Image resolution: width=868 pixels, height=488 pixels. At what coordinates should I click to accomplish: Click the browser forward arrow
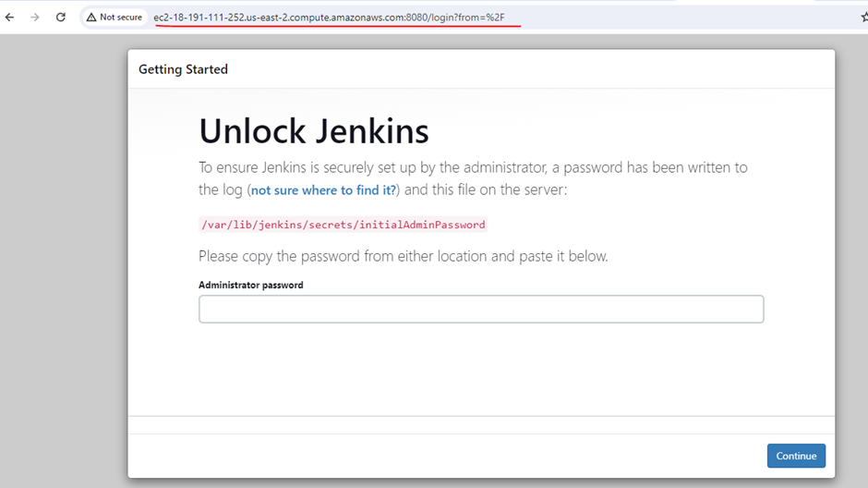coord(35,17)
